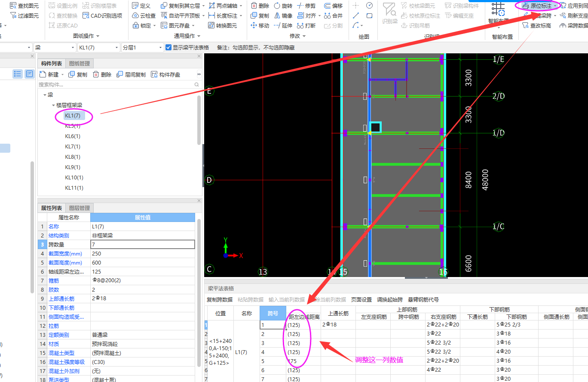Click the 跨号 column header

click(x=273, y=313)
